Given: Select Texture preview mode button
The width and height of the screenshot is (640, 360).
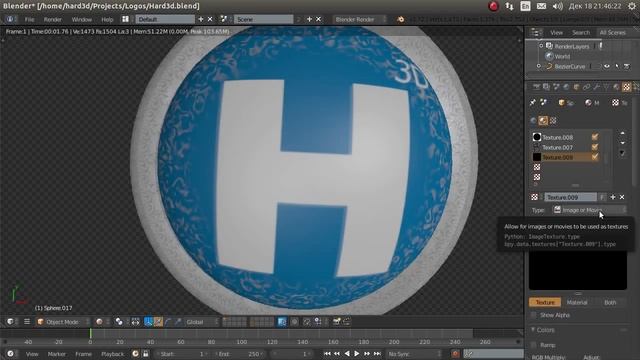Looking at the screenshot, I should [545, 302].
